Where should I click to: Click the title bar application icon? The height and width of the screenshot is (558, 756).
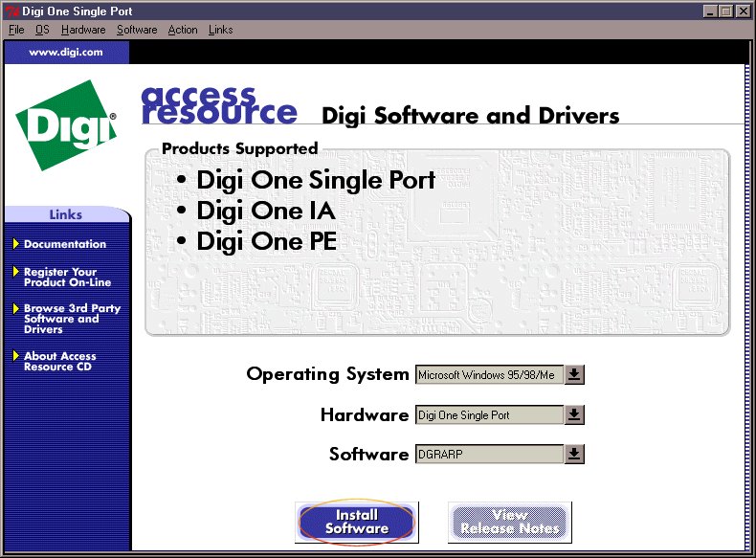(x=11, y=11)
